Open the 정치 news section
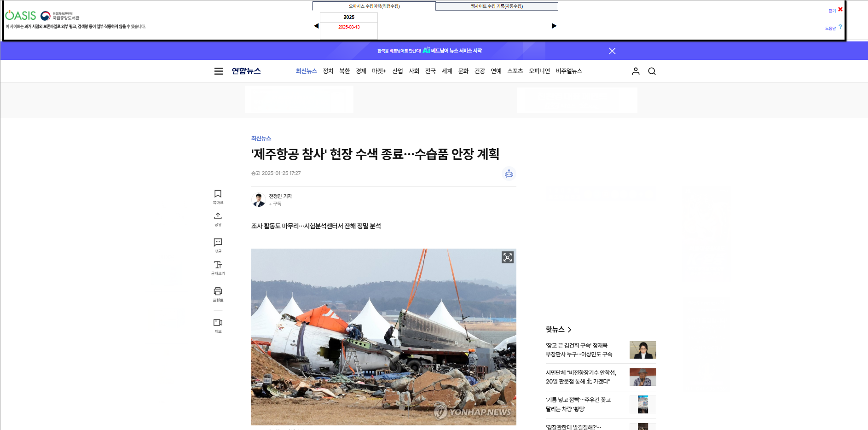The width and height of the screenshot is (868, 430). (x=328, y=71)
